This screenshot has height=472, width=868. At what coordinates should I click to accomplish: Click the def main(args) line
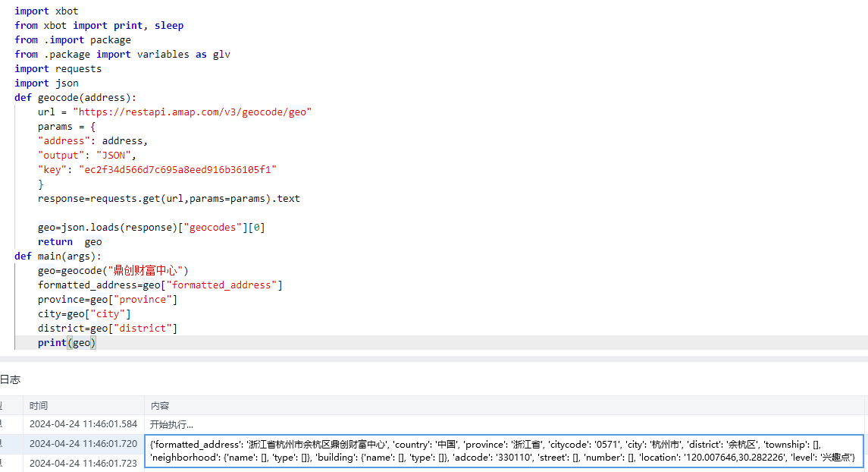(x=58, y=256)
